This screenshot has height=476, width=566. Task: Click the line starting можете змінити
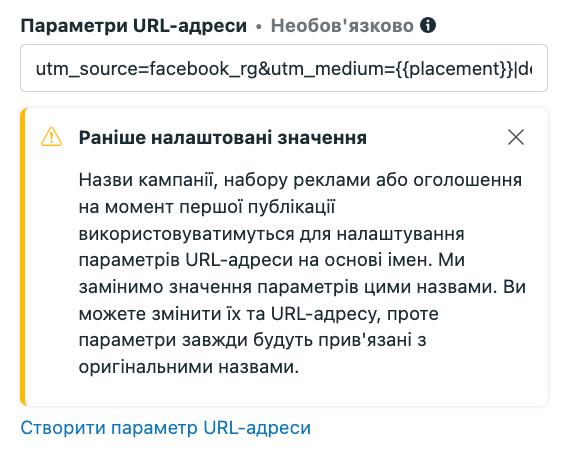(x=259, y=314)
